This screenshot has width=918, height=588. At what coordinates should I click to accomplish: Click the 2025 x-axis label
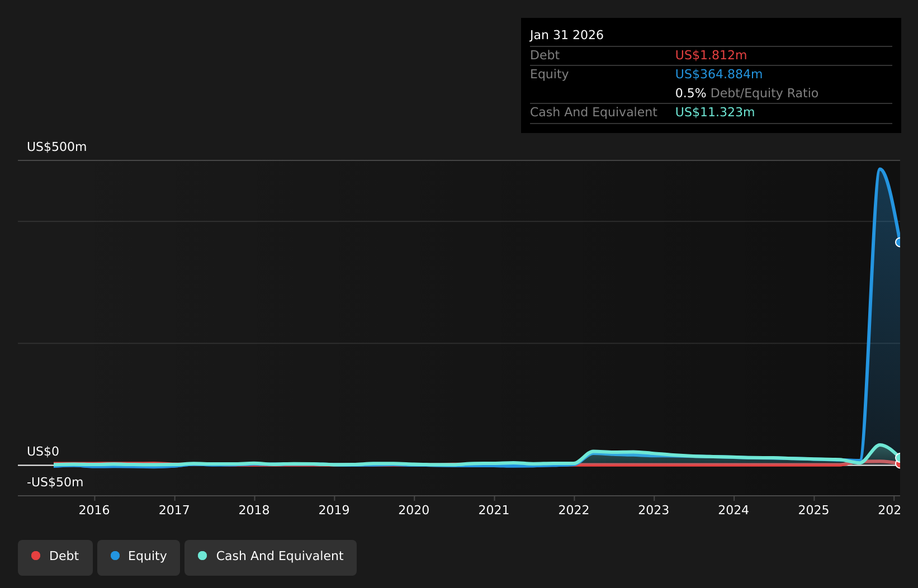814,510
